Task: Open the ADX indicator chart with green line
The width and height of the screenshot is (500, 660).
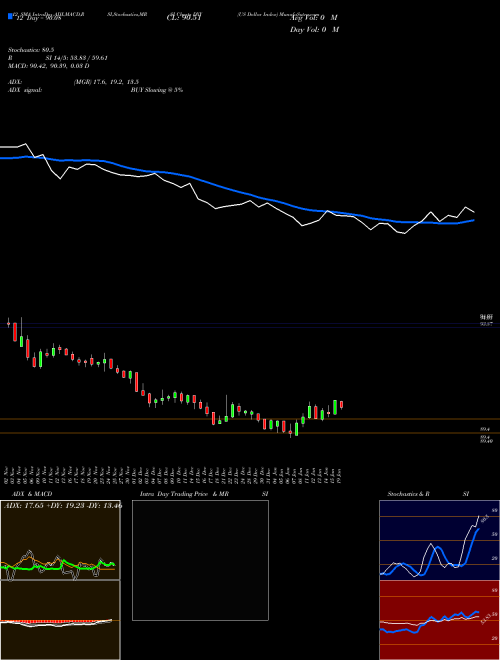Action: tap(60, 540)
